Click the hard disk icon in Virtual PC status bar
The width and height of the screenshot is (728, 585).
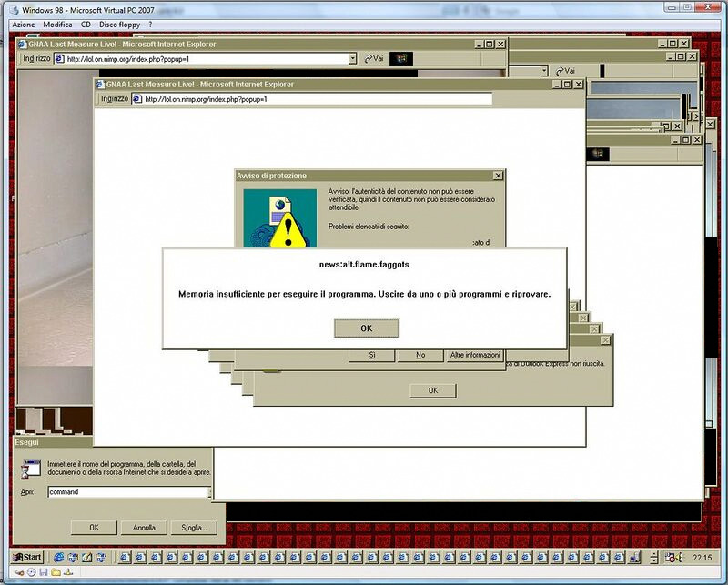point(19,572)
